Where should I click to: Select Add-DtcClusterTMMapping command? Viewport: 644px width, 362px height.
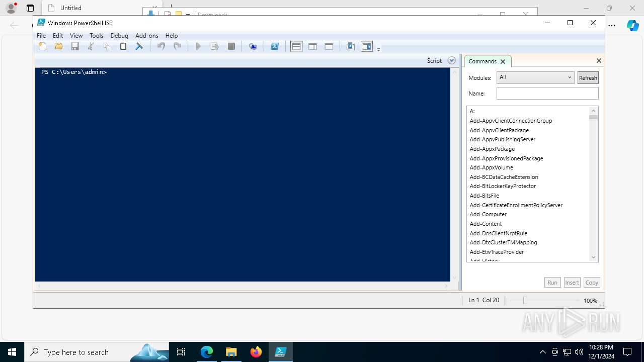(x=503, y=242)
